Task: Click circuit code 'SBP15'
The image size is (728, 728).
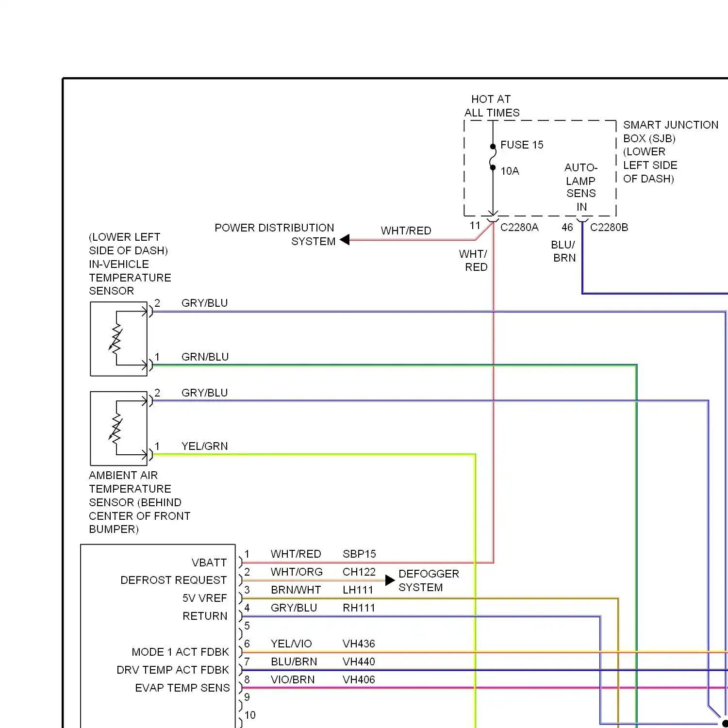Action: 360,554
